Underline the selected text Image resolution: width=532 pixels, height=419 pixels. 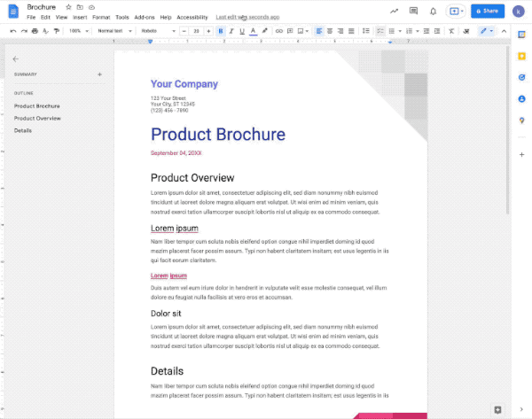(x=242, y=31)
